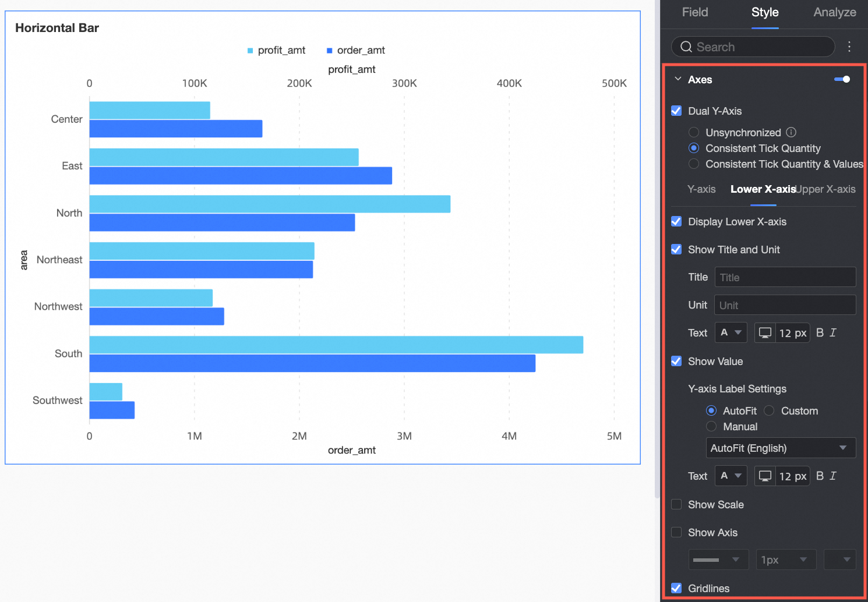Uncheck the Gridlines checkbox
Image resolution: width=868 pixels, height=602 pixels.
tap(676, 588)
